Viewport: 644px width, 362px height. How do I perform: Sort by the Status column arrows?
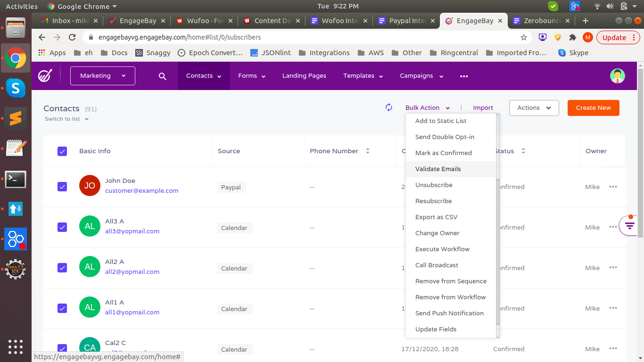523,151
